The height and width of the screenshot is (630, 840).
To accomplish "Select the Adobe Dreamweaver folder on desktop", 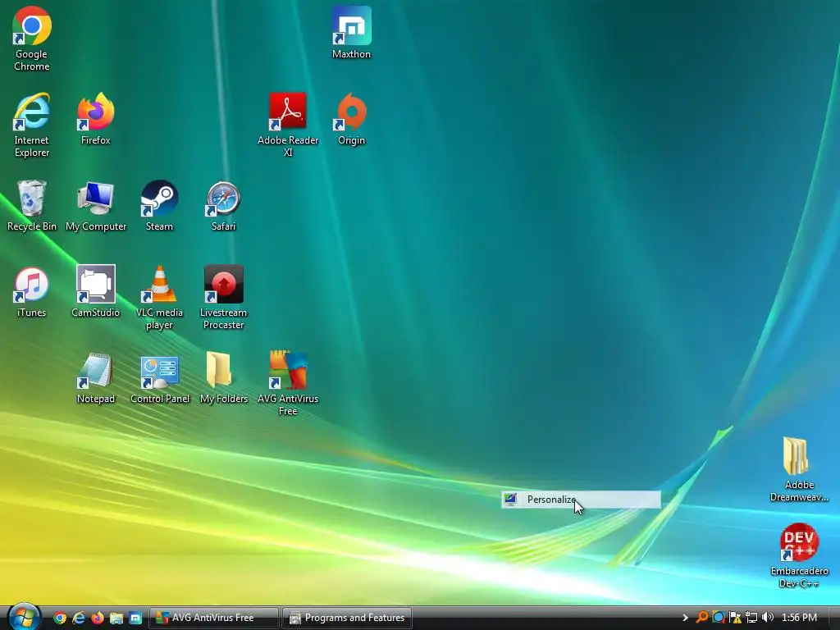I will tap(799, 470).
